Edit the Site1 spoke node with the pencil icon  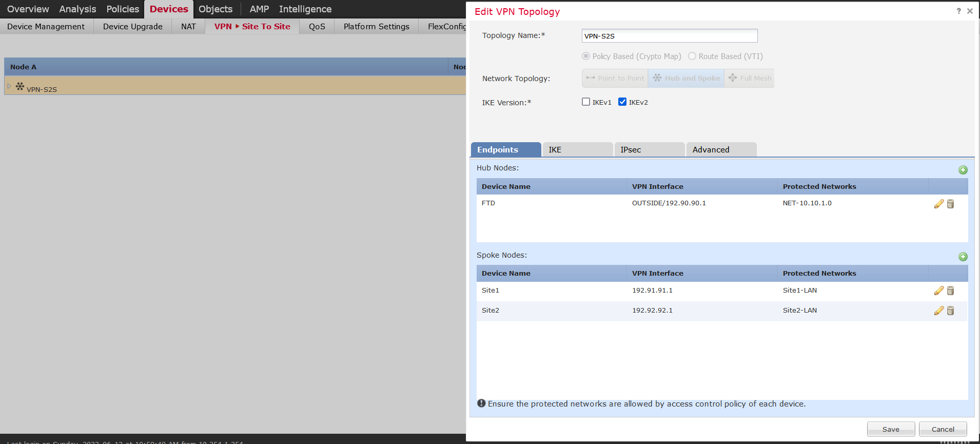(x=939, y=291)
